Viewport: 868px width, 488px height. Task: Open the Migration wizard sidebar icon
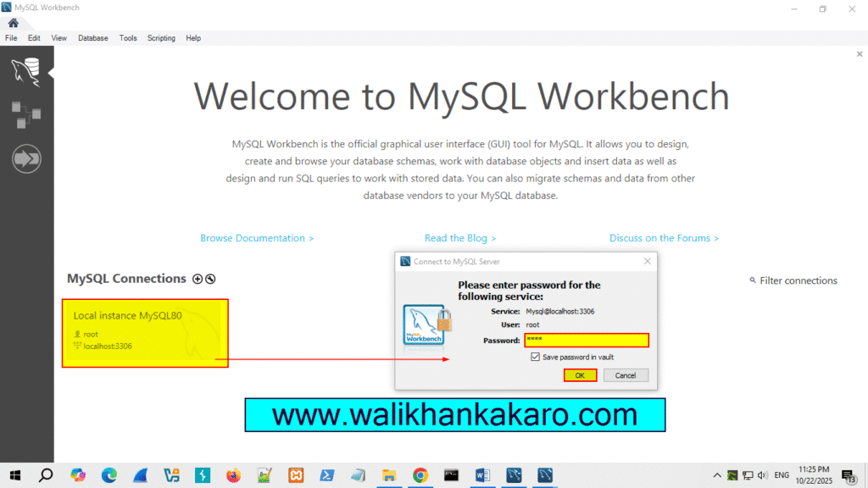[x=25, y=158]
